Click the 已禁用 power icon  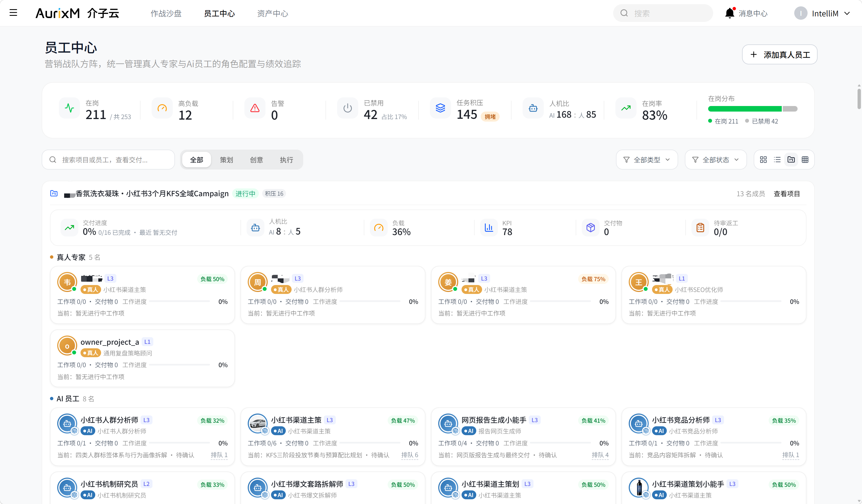[347, 109]
